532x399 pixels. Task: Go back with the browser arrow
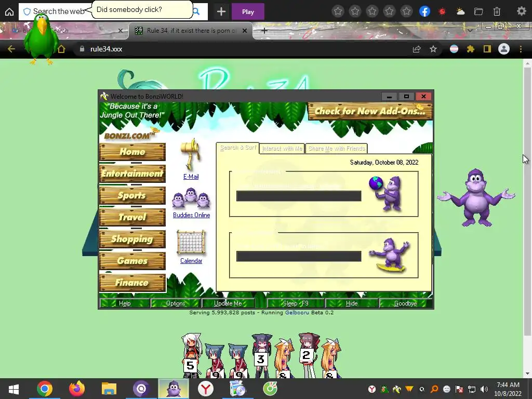[x=11, y=49]
